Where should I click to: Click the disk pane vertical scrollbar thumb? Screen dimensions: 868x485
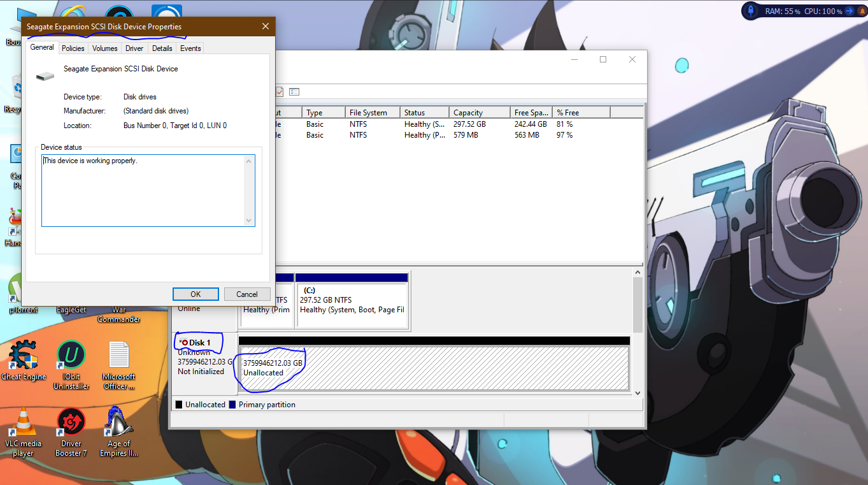(637, 305)
